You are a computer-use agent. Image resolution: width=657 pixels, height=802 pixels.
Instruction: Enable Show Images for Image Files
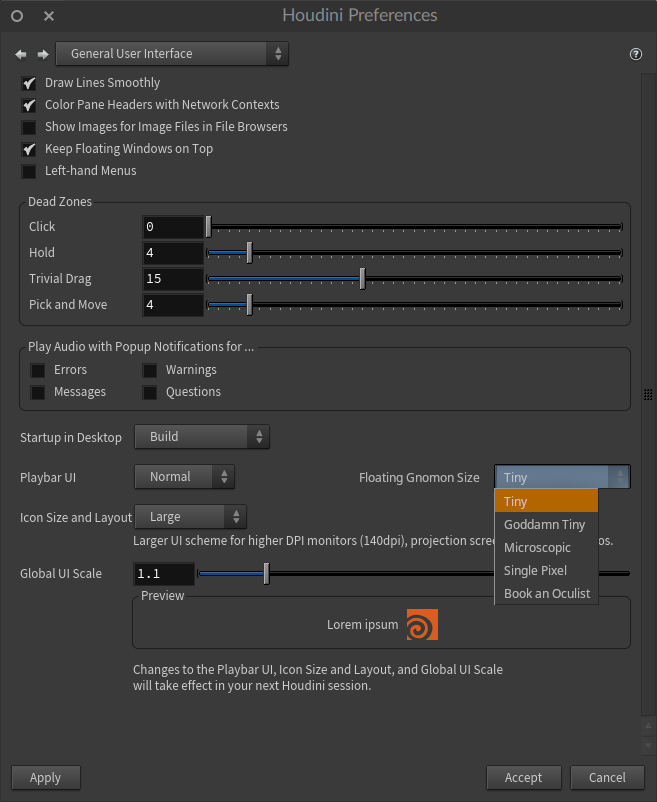[x=29, y=127]
